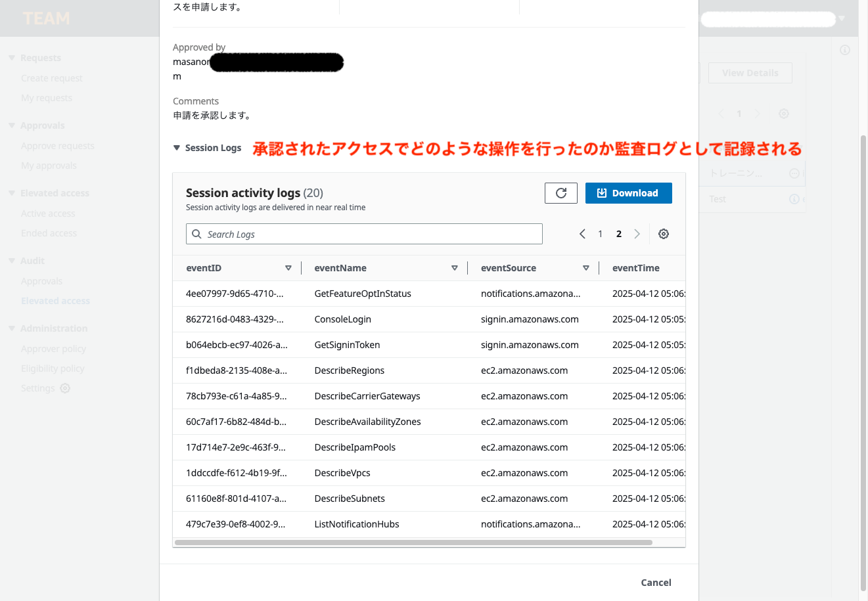
Task: Sort by eventName column arrow
Action: pos(454,268)
